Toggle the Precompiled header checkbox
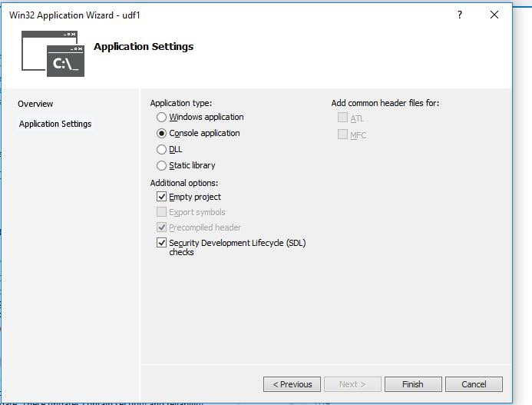 click(x=161, y=227)
